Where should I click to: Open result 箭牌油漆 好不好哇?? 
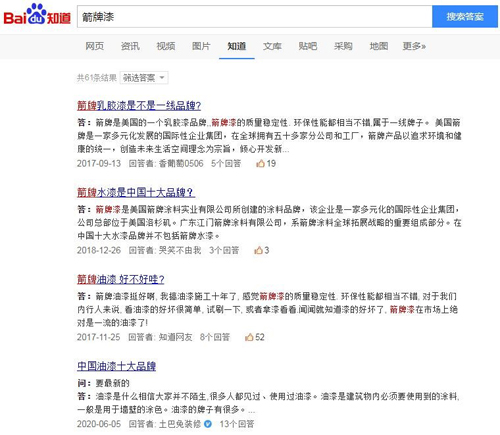pyautogui.click(x=121, y=279)
